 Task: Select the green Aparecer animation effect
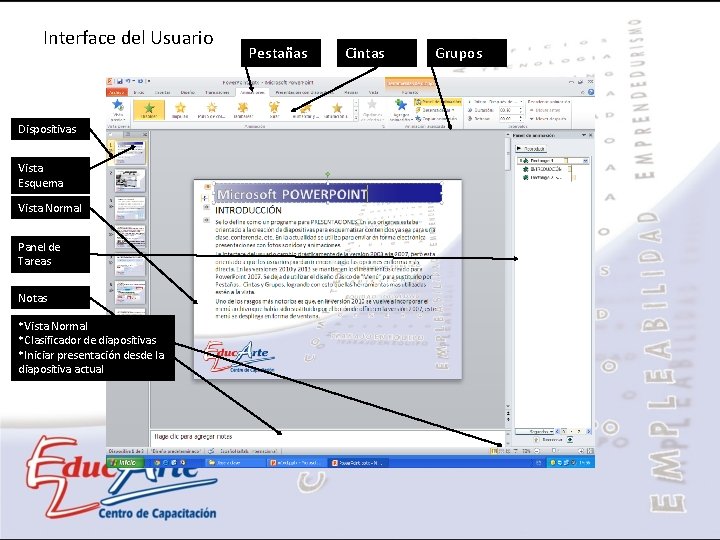point(149,110)
